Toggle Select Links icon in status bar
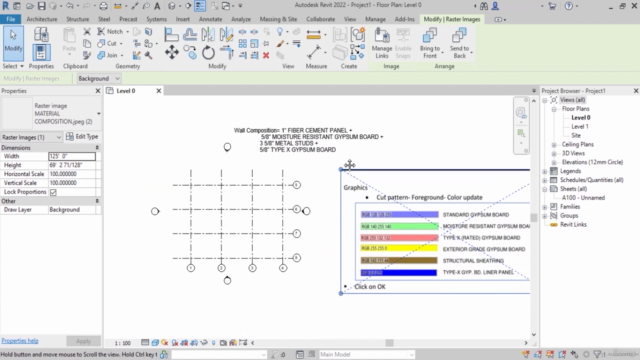The height and width of the screenshot is (360, 640). [526, 354]
